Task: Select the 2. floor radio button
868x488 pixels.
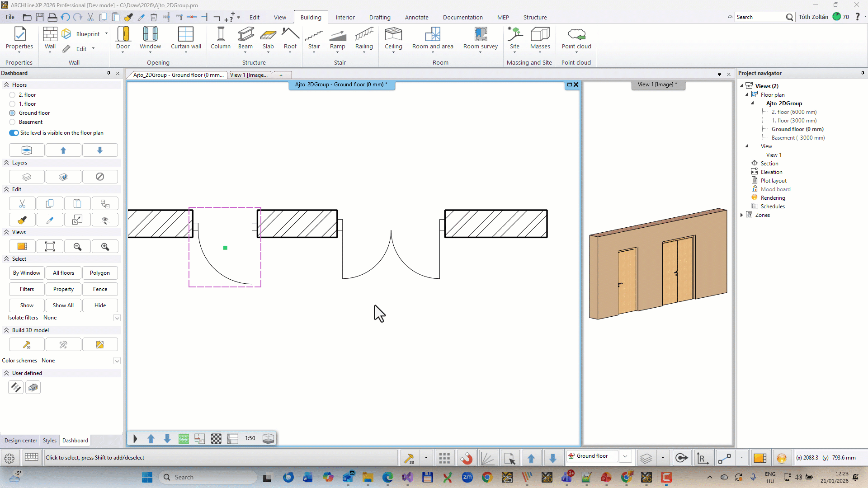Action: (x=12, y=94)
